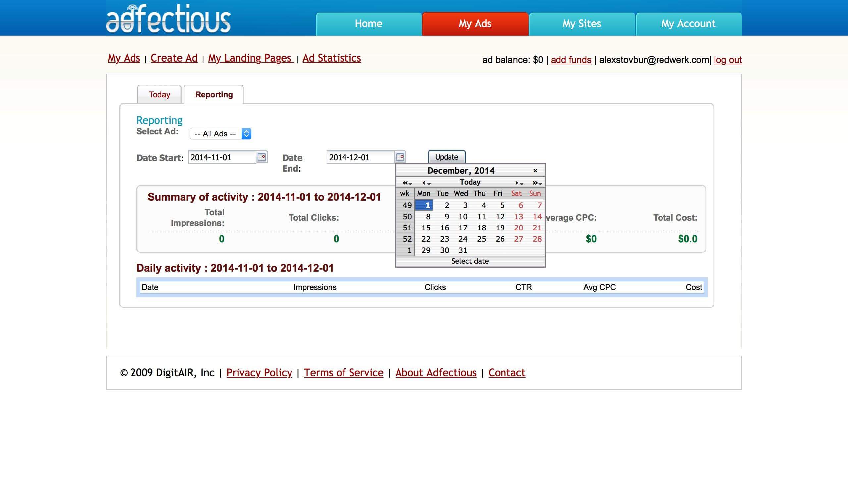Click the log out link
The image size is (848, 504).
727,60
